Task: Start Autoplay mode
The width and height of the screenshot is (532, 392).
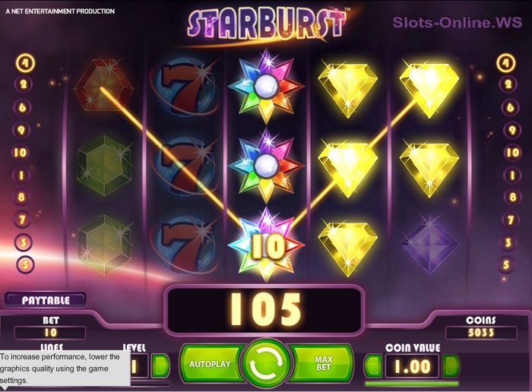Action: (211, 364)
